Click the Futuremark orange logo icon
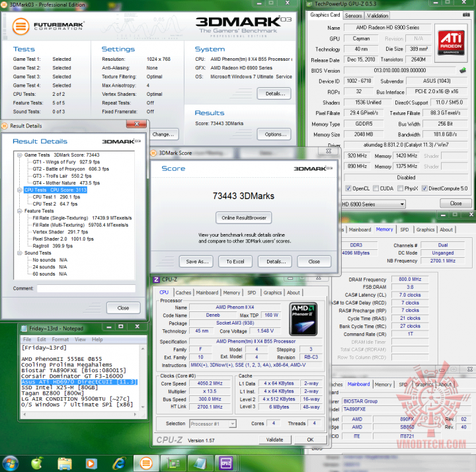This screenshot has height=472, width=476. click(20, 26)
